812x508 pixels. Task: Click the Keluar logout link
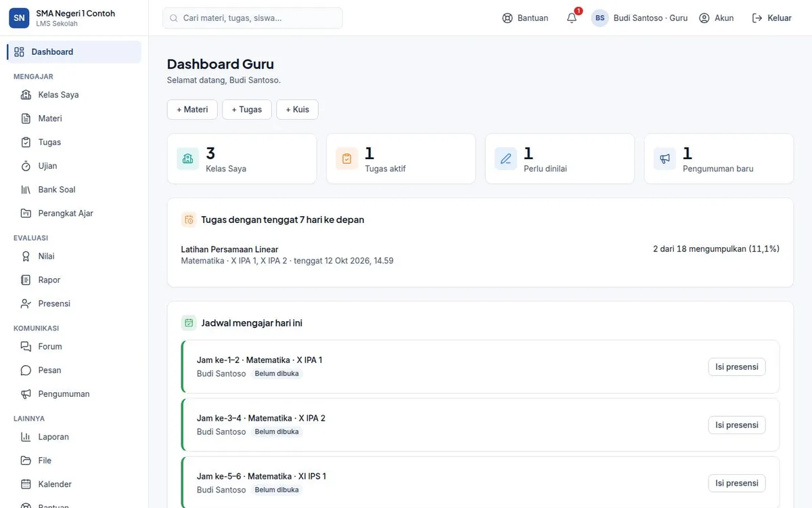772,18
